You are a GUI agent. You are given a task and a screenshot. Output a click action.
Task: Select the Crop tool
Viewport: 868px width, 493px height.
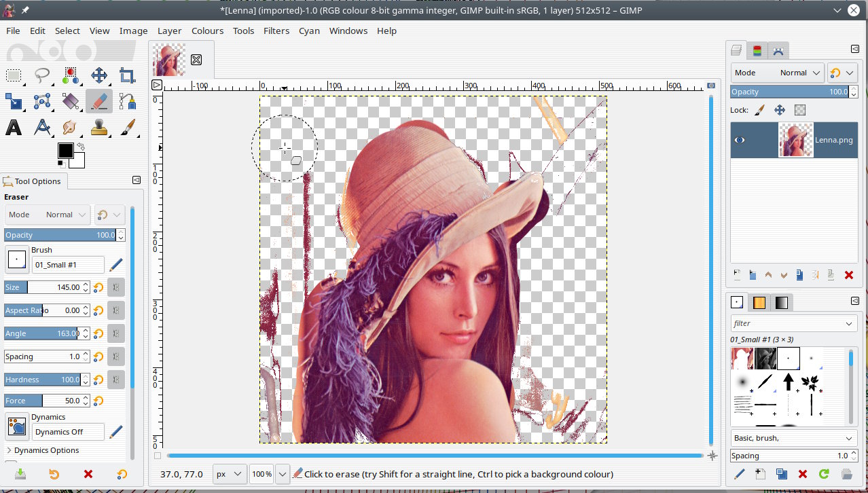tap(127, 75)
